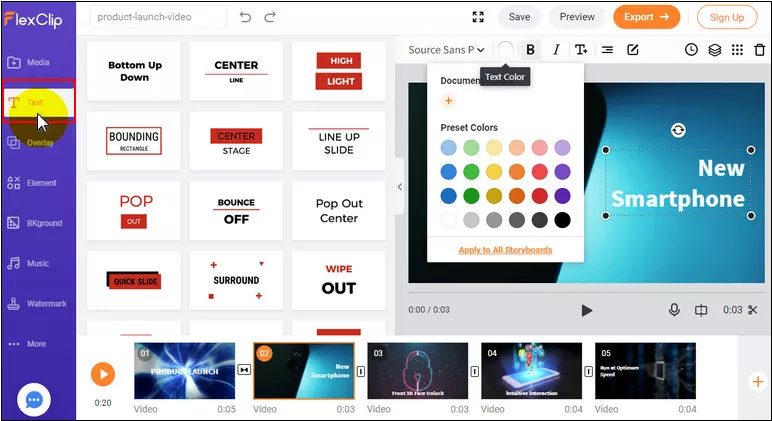Viewport: 772px width, 421px height.
Task: Select the Bottom Up Down text style
Action: (134, 71)
